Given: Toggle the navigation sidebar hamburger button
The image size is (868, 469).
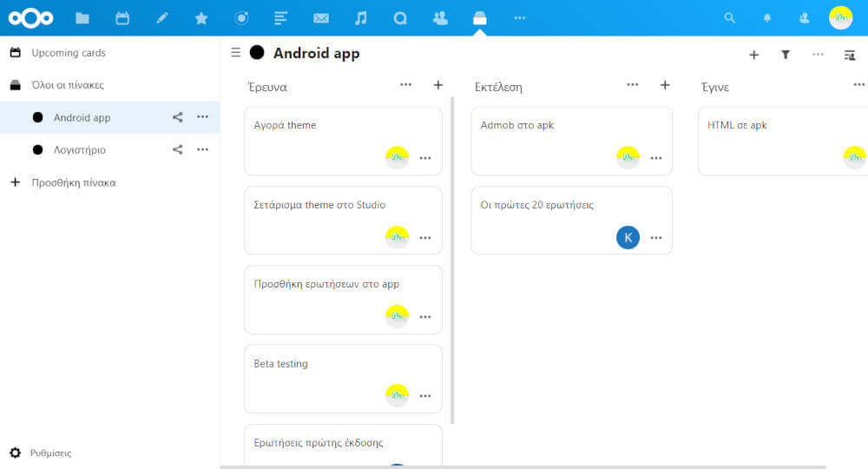Looking at the screenshot, I should pos(235,53).
